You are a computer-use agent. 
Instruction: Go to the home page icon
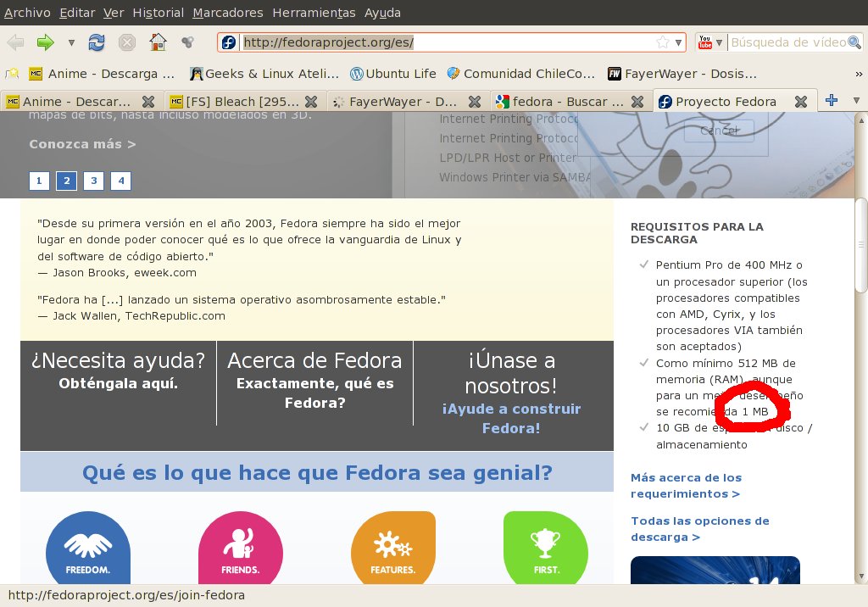(x=158, y=42)
